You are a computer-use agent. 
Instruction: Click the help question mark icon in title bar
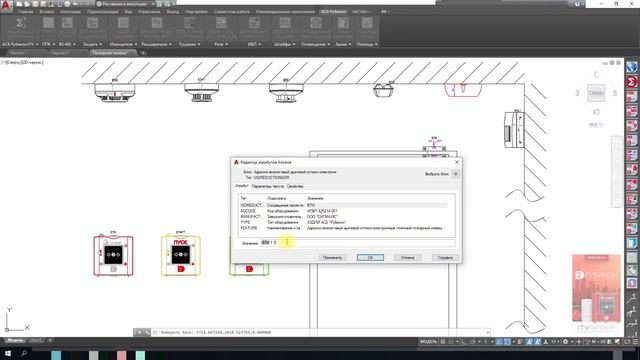[577, 4]
